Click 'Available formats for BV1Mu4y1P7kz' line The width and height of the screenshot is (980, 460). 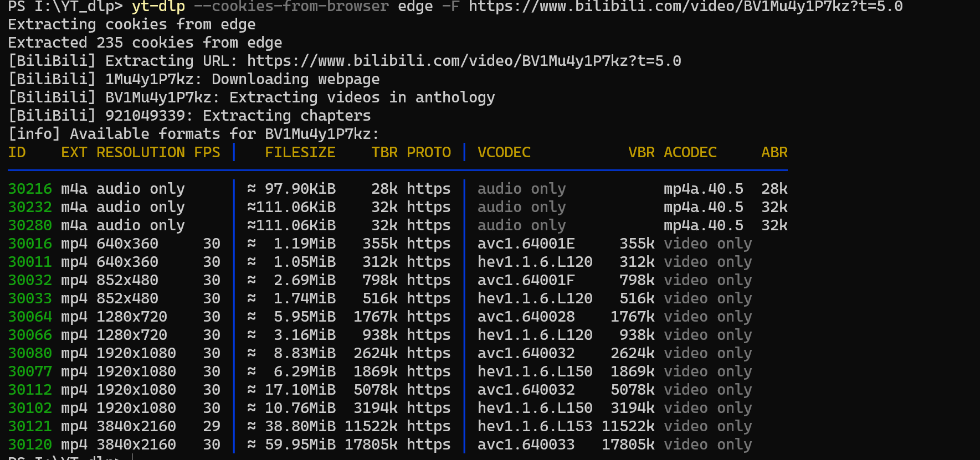[225, 134]
